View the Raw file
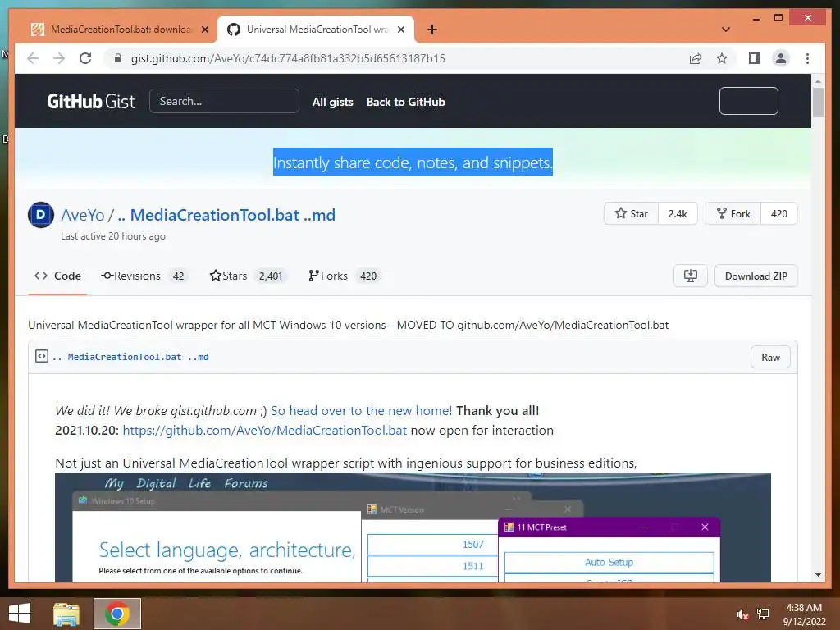840x630 pixels. point(770,358)
